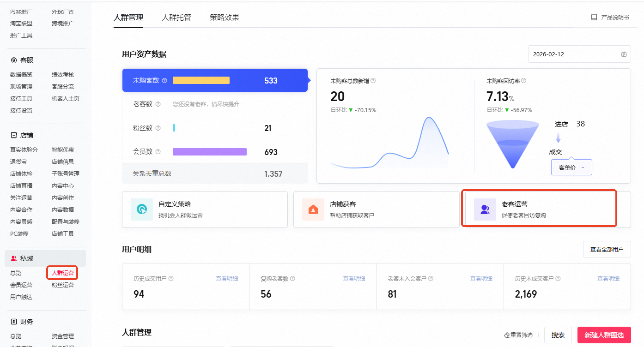Select the 老客数 data row
Image resolution: width=644 pixels, height=347 pixels.
click(x=215, y=104)
